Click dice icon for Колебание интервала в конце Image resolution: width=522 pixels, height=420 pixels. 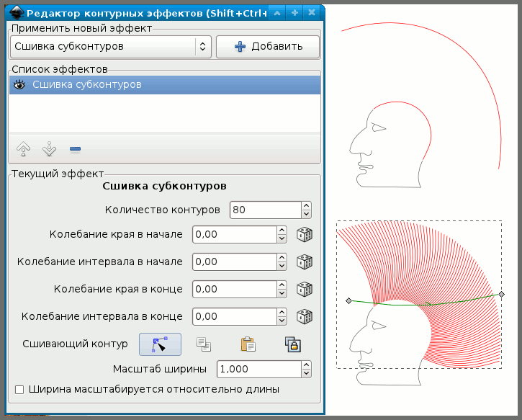pos(305,316)
